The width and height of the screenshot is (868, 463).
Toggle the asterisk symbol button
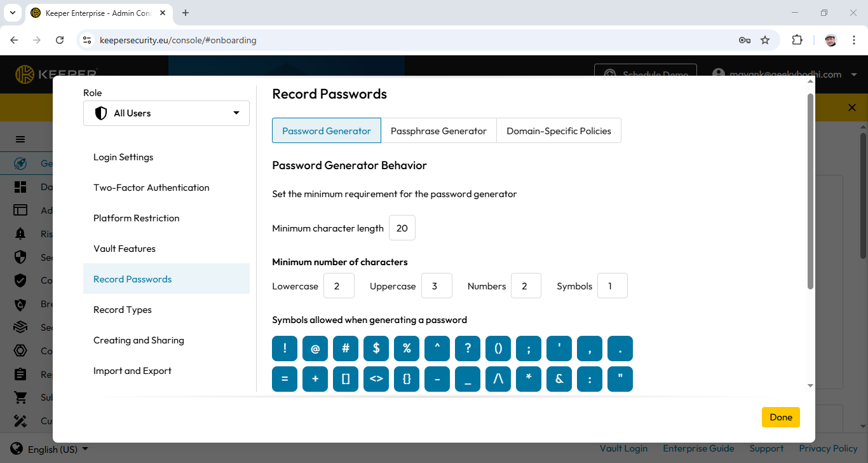pos(529,379)
